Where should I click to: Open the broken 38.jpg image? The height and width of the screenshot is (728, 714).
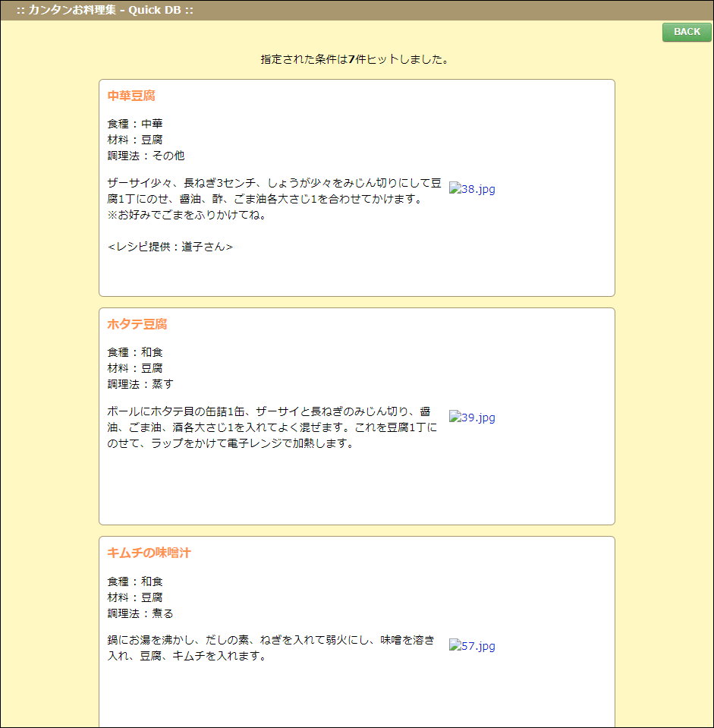point(472,189)
